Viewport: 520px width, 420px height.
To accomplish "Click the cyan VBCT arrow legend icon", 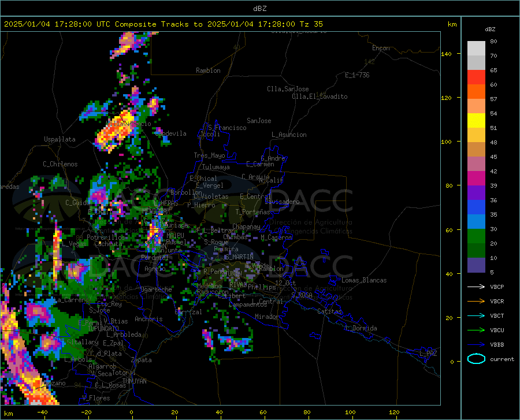I will [x=476, y=315].
